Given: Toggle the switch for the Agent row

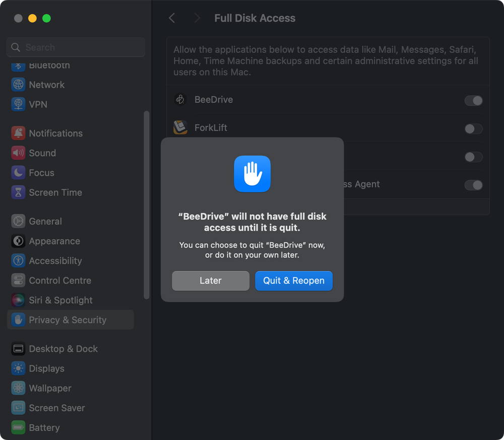Looking at the screenshot, I should pos(473,185).
